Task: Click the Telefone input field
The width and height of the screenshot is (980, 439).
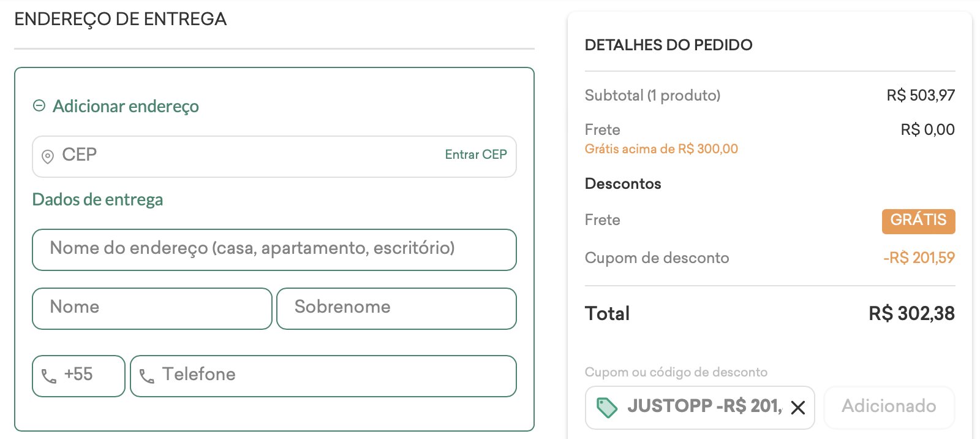Action: [x=323, y=376]
